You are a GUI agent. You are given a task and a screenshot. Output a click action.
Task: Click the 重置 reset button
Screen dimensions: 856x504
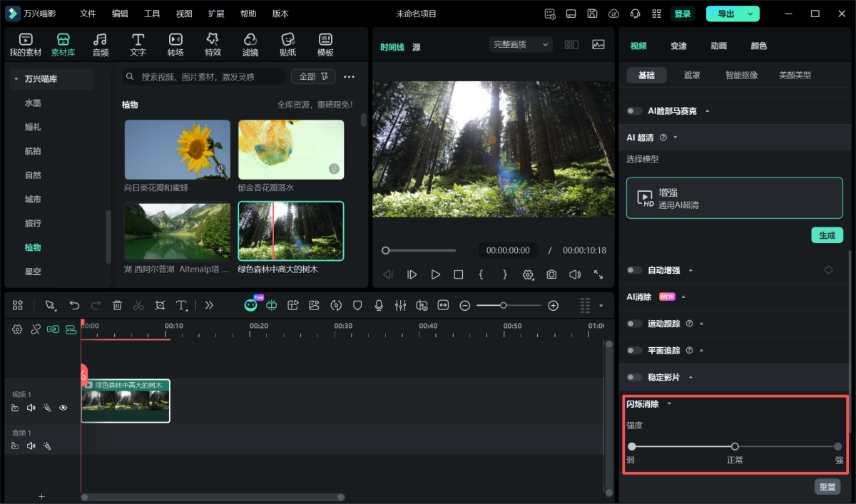pyautogui.click(x=827, y=487)
